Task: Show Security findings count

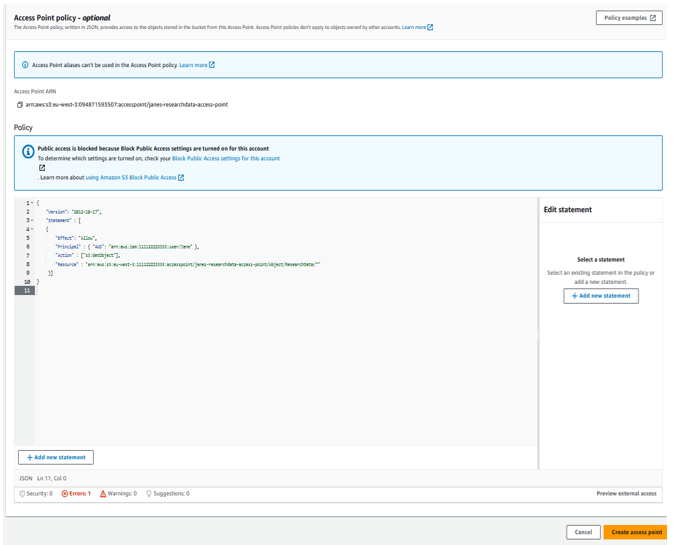Action: pos(36,494)
